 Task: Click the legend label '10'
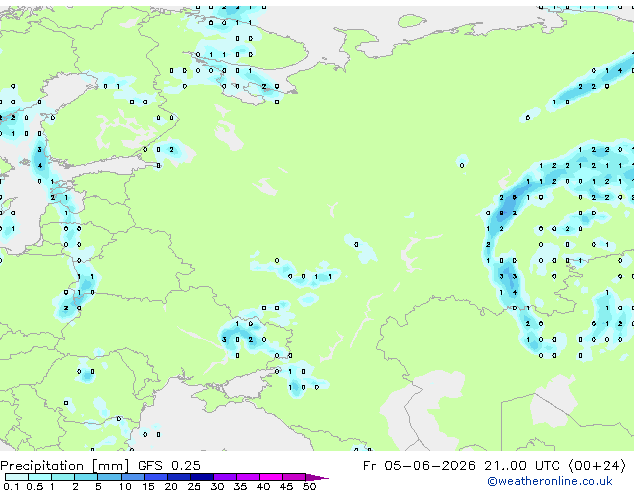125,486
